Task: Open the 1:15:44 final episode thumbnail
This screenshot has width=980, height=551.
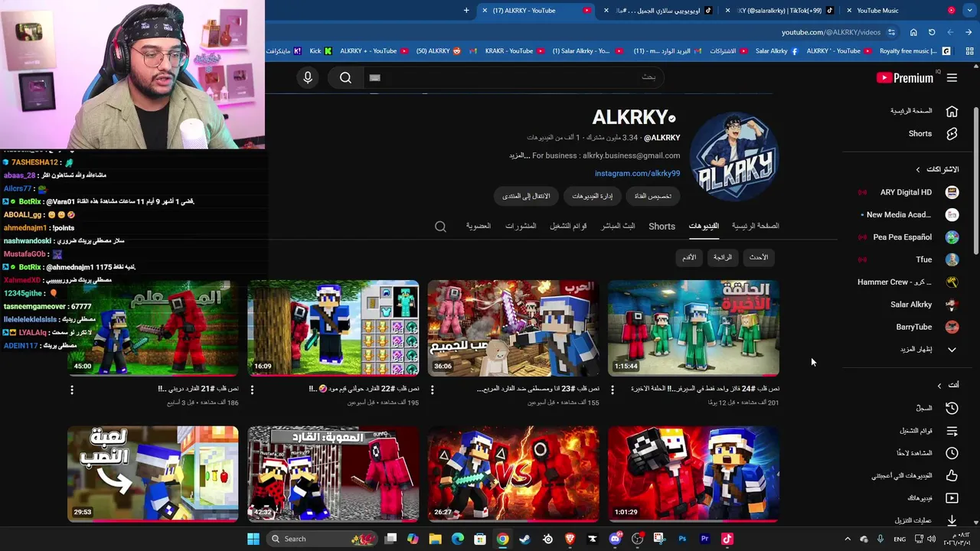Action: coord(694,328)
